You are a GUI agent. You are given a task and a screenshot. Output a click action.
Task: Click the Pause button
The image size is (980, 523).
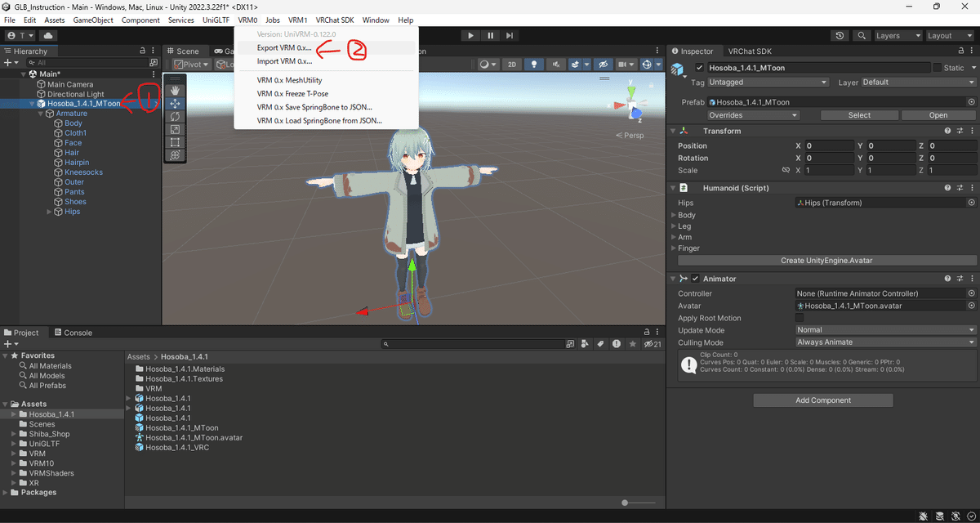pos(490,36)
